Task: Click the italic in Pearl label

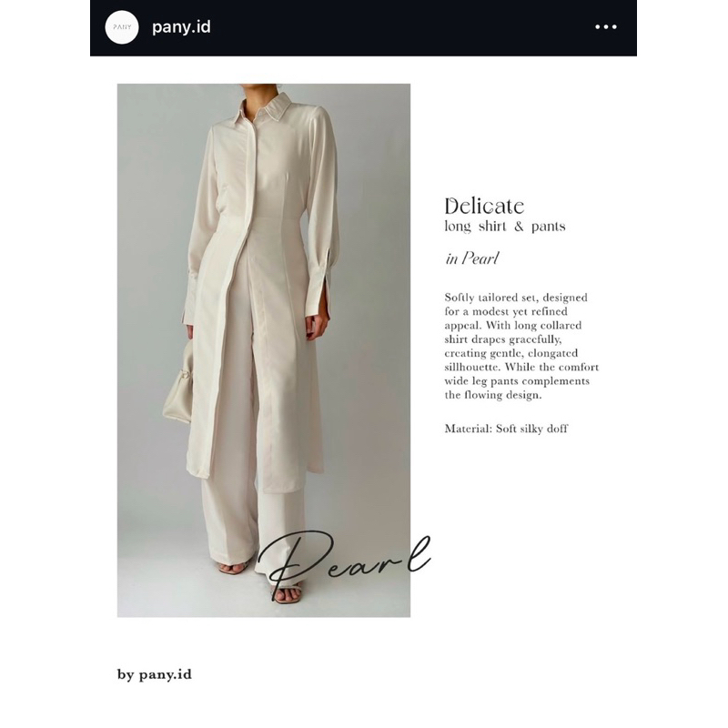Action: 471,258
